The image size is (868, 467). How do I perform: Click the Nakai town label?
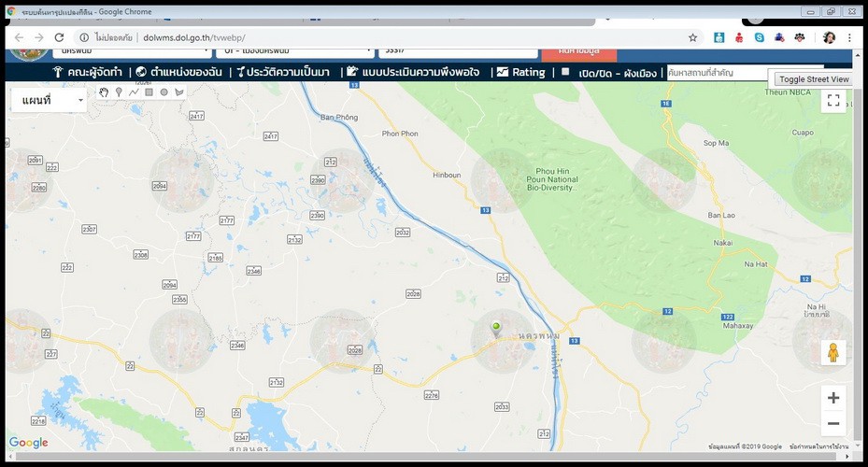[x=723, y=242]
